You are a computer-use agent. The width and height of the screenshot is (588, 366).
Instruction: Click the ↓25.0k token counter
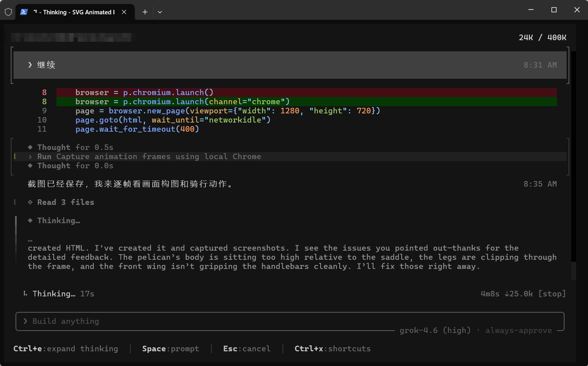click(518, 294)
